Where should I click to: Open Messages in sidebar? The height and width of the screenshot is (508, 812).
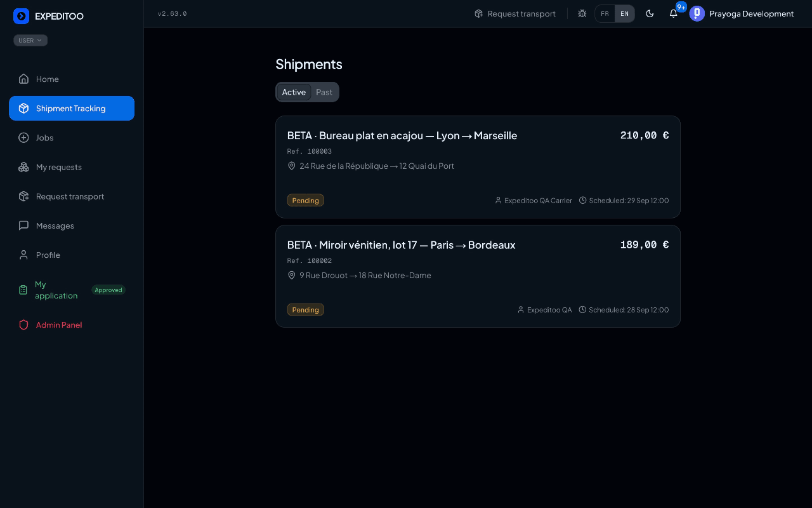tap(72, 225)
